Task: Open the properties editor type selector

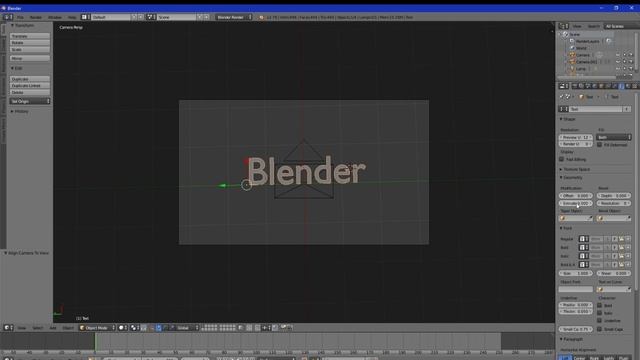Action: coord(564,86)
